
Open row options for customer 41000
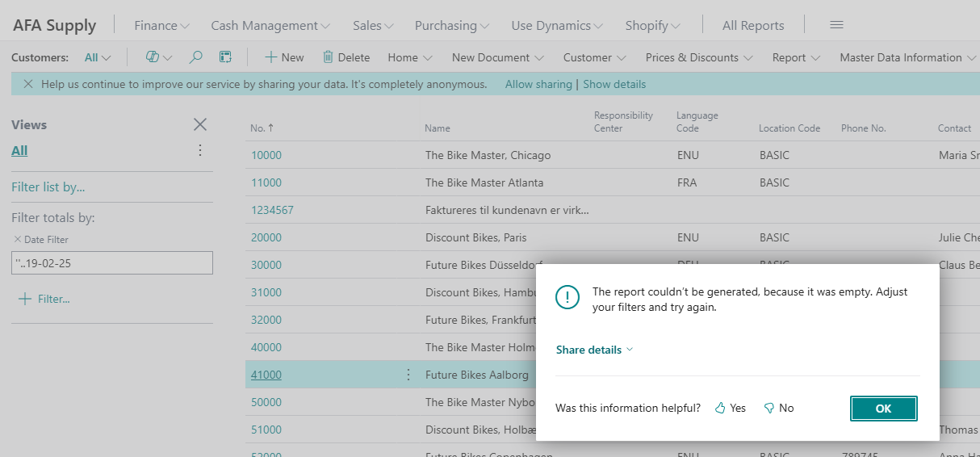pyautogui.click(x=408, y=375)
